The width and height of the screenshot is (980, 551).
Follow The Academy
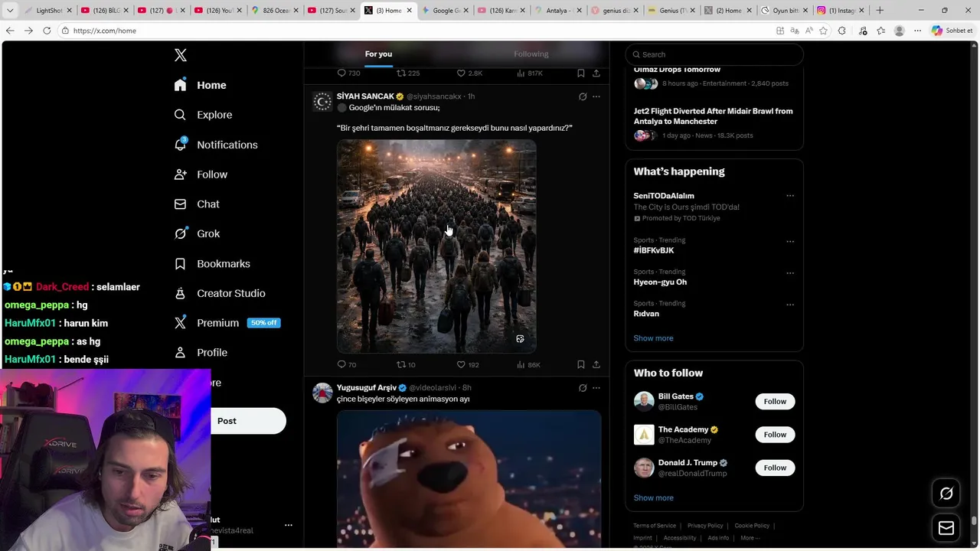point(775,435)
